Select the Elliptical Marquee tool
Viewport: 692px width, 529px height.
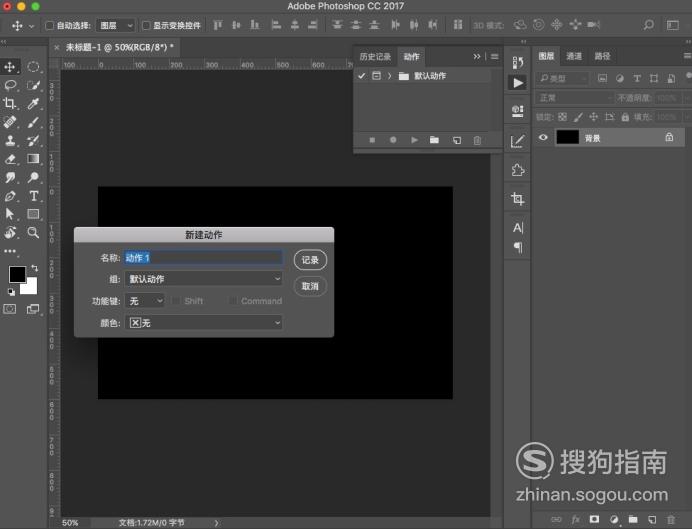(33, 67)
